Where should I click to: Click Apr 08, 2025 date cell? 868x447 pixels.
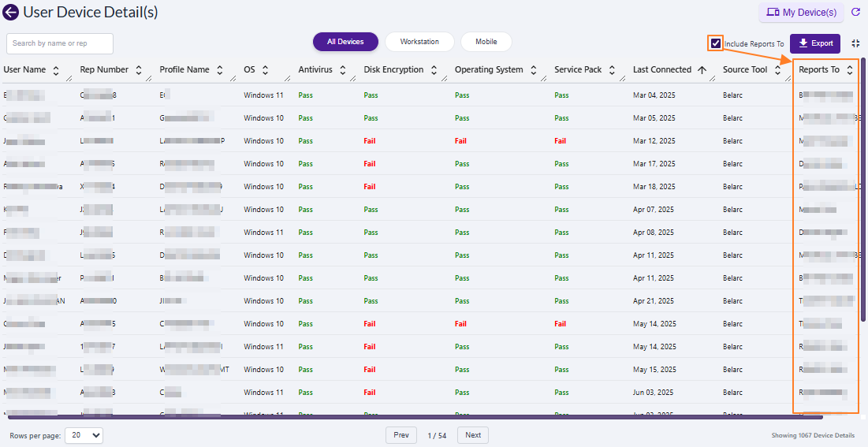pyautogui.click(x=654, y=233)
